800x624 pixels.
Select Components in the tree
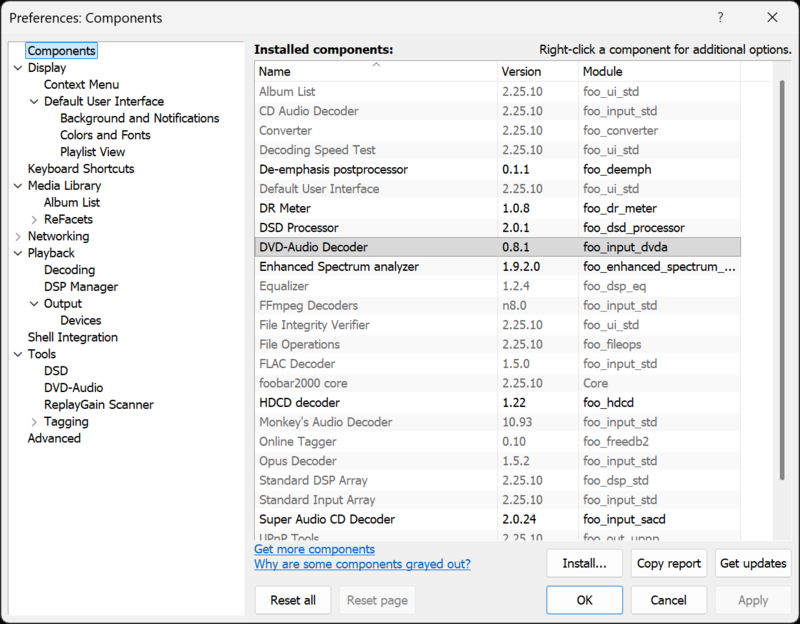point(61,51)
